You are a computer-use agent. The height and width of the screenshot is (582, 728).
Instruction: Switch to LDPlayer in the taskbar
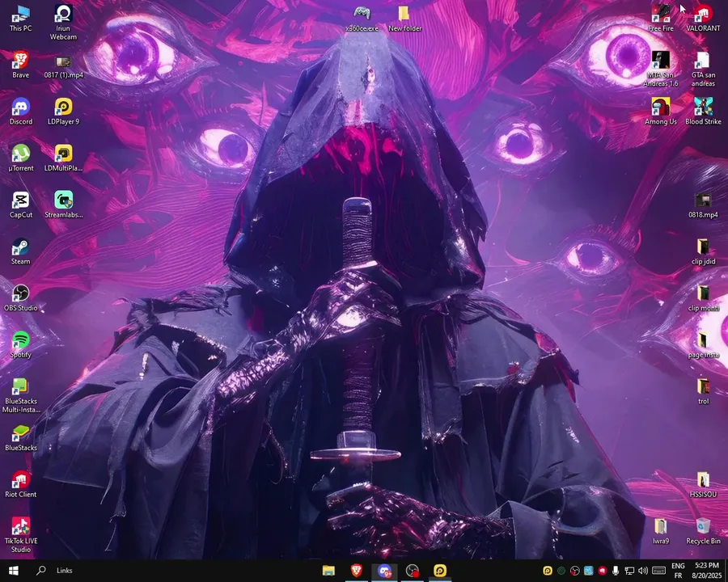tap(440, 571)
